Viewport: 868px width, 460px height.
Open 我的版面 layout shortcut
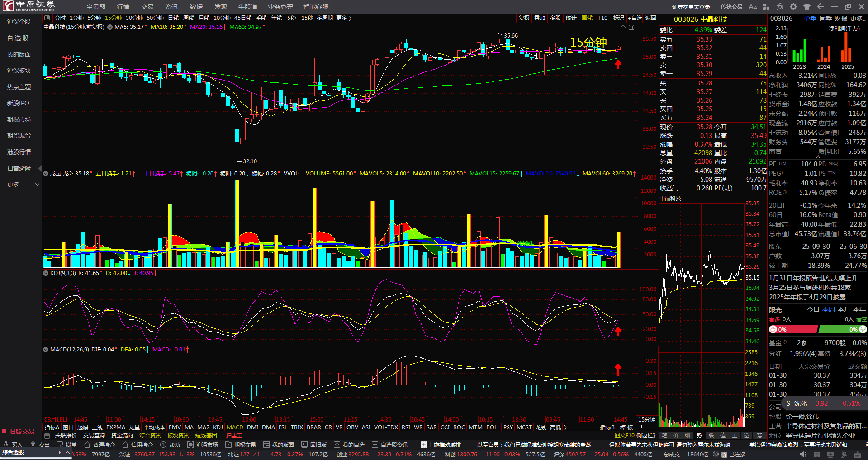click(279, 445)
